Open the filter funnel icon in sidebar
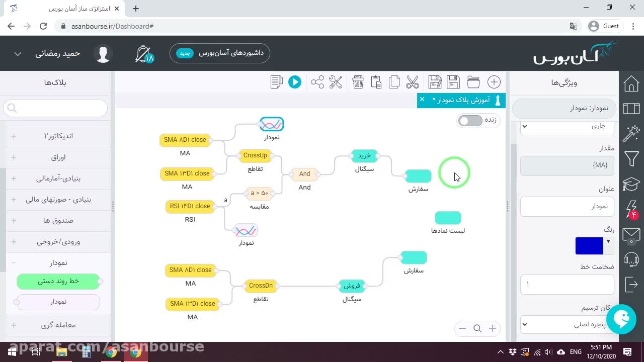The width and height of the screenshot is (644, 362). coord(631,159)
